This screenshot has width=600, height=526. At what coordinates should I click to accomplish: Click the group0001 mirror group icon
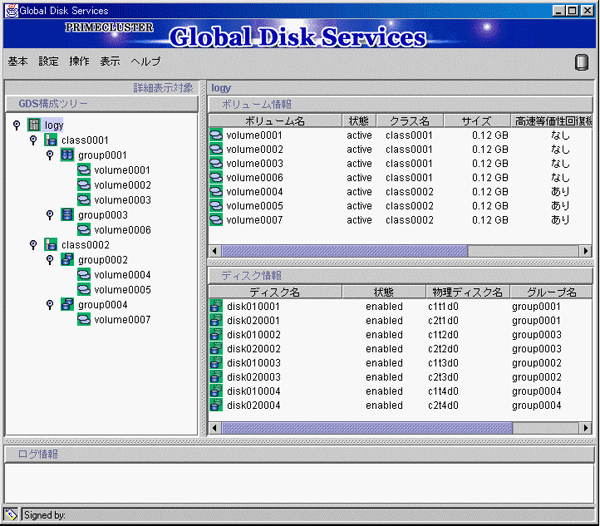coord(67,155)
